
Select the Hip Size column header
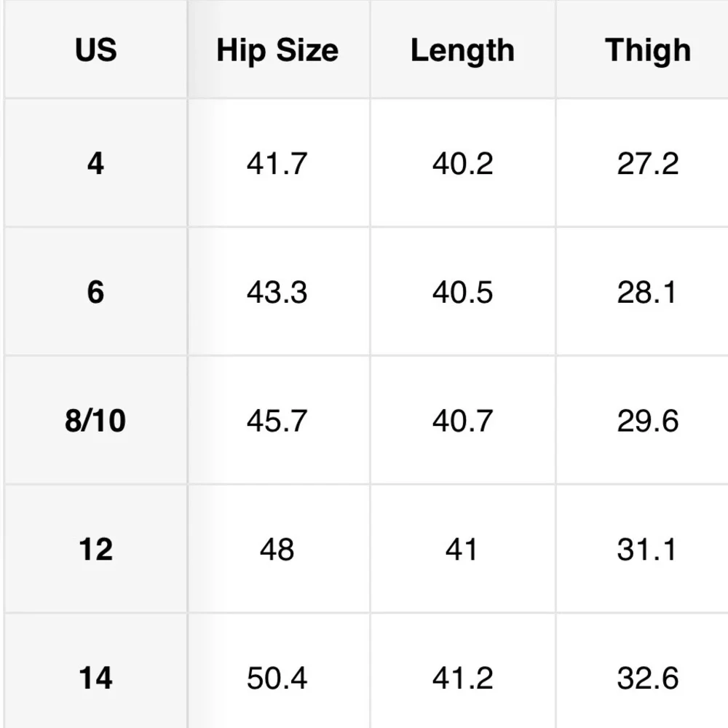[277, 51]
